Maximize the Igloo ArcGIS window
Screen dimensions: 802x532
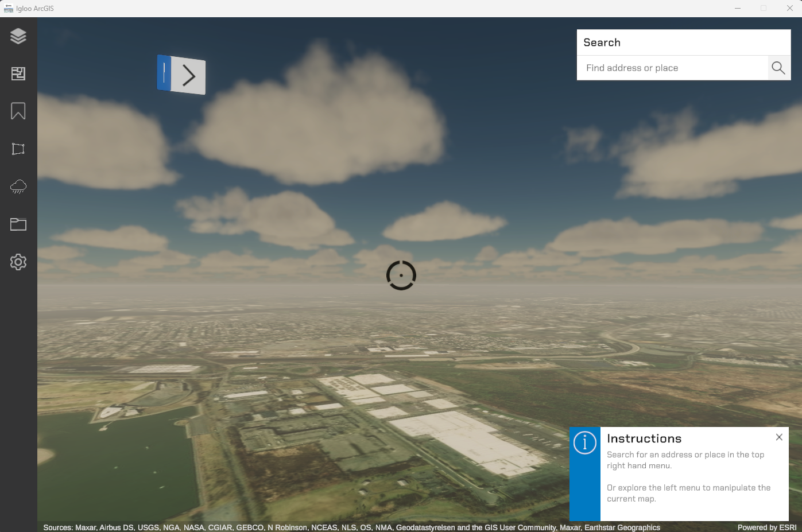(x=764, y=8)
